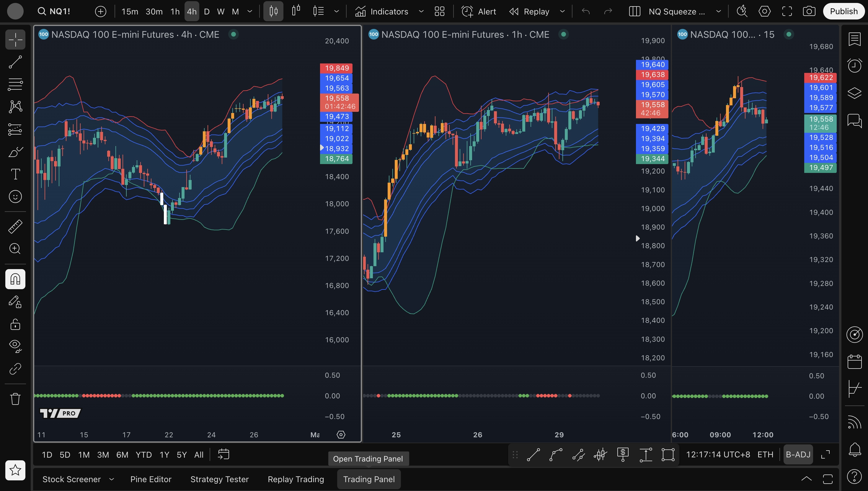Choose the ruler Measure tool
This screenshot has height=491, width=868.
[15, 226]
